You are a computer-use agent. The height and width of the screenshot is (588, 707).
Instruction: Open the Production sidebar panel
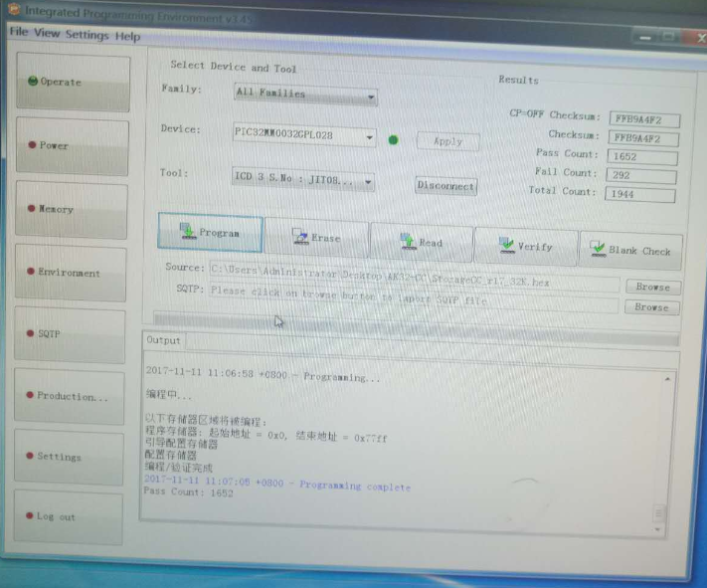pyautogui.click(x=69, y=396)
